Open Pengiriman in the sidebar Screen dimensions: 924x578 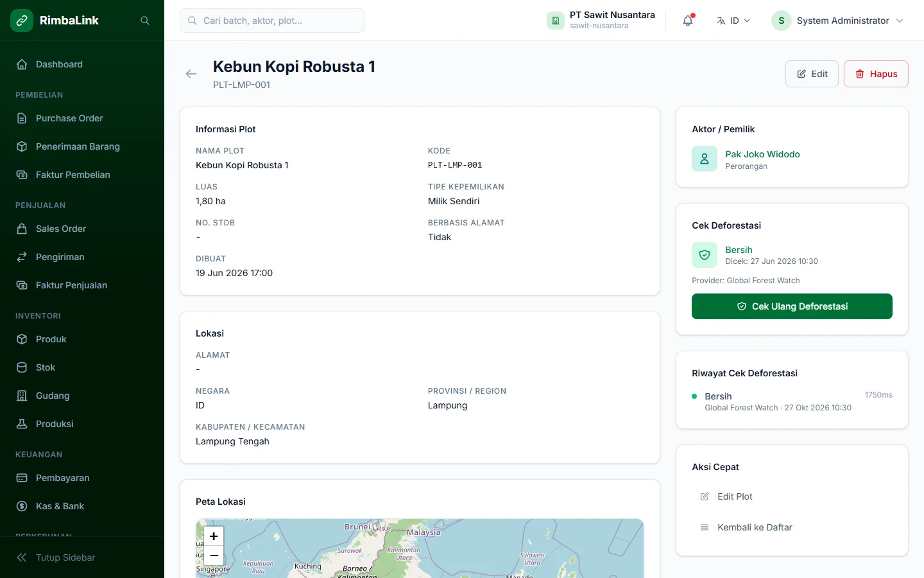pos(82,257)
